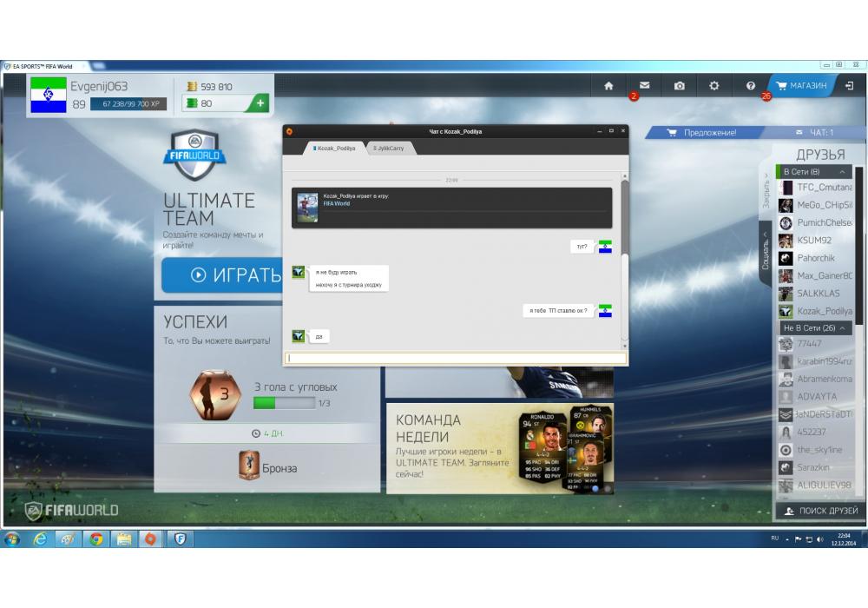Click the FIFA World taskbar icon
Image resolution: width=868 pixels, height=608 pixels.
click(x=180, y=539)
